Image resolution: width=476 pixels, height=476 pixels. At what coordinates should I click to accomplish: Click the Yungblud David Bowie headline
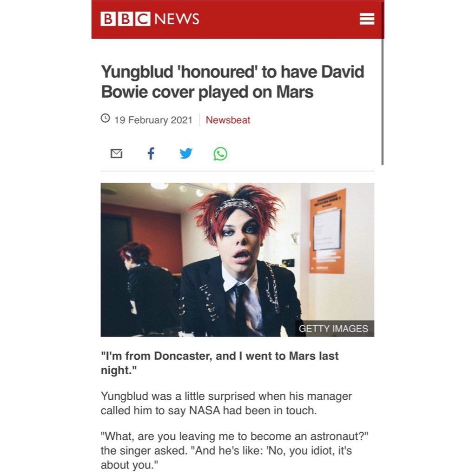tap(232, 82)
